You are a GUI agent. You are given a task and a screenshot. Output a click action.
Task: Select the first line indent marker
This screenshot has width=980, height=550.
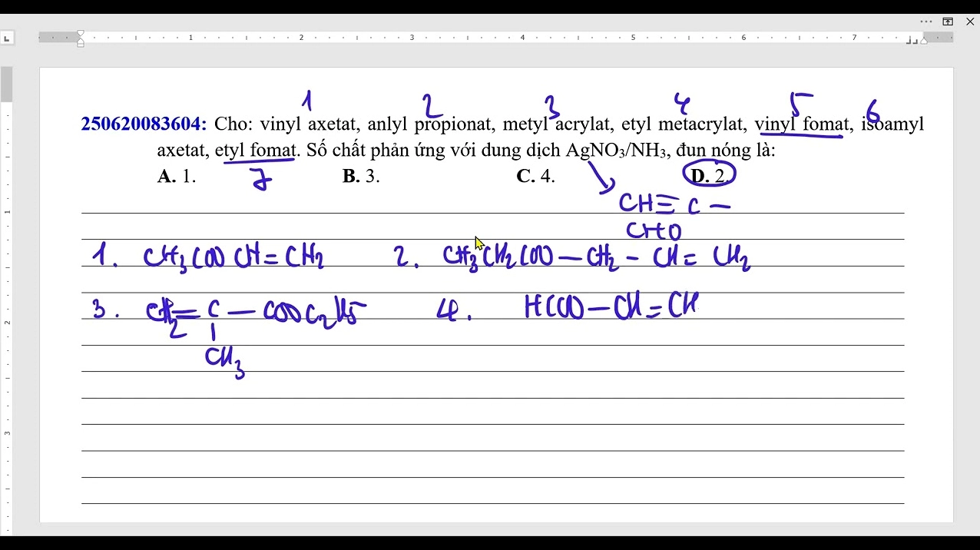[81, 34]
